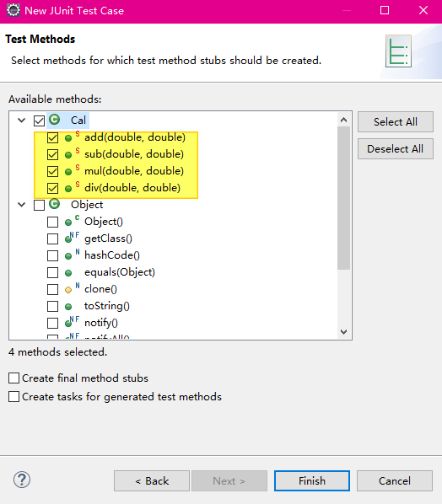This screenshot has height=504, width=442.
Task: Maximize the New JUnit Test Case window
Action: pyautogui.click(x=385, y=10)
